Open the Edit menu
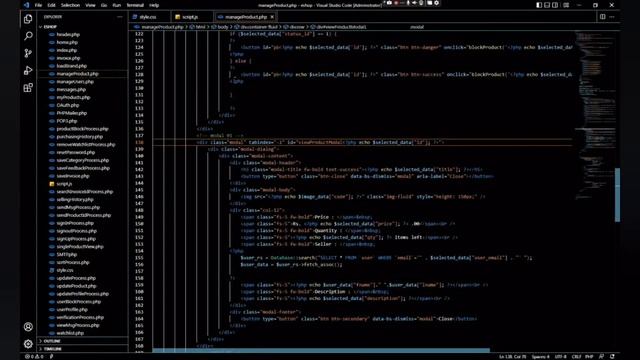640x360 pixels. tap(51, 5)
